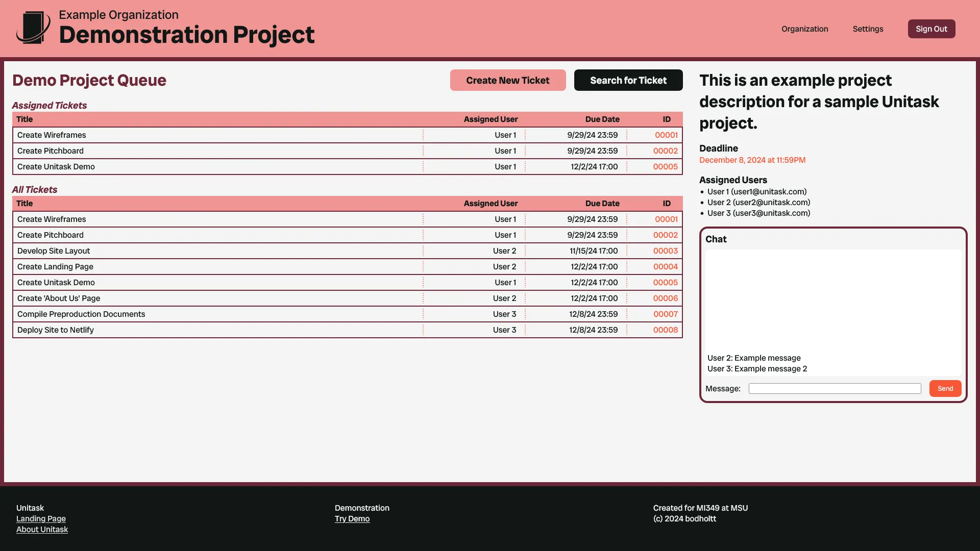The image size is (980, 551).
Task: Open the Try Demo footer link
Action: click(x=352, y=518)
